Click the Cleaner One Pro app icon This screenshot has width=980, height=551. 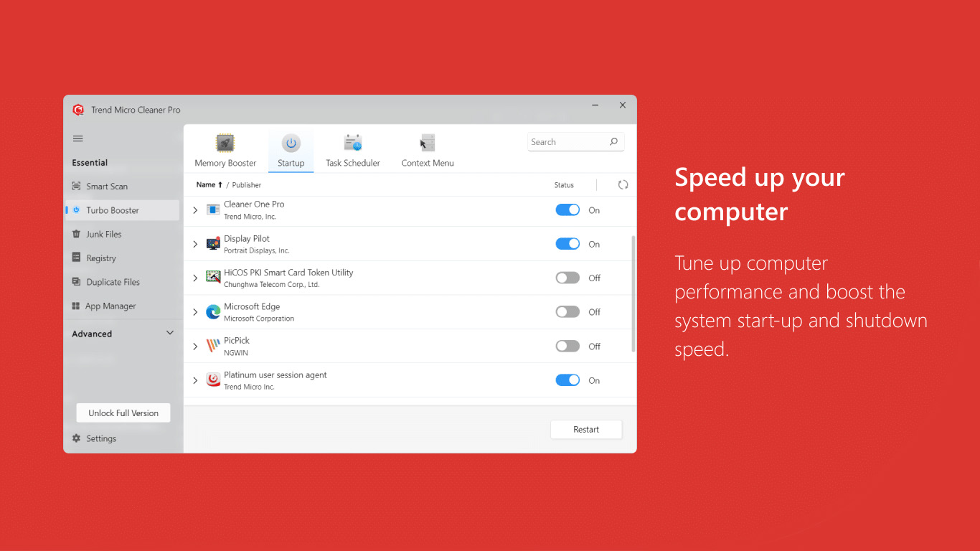213,209
